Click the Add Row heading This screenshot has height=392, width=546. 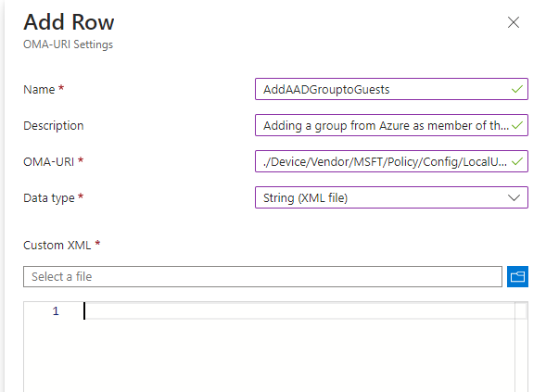click(x=69, y=22)
